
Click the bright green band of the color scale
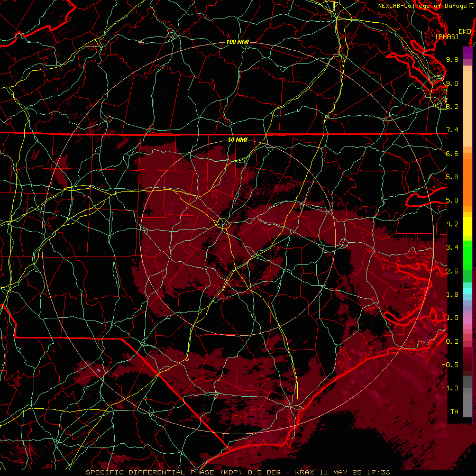point(467,255)
